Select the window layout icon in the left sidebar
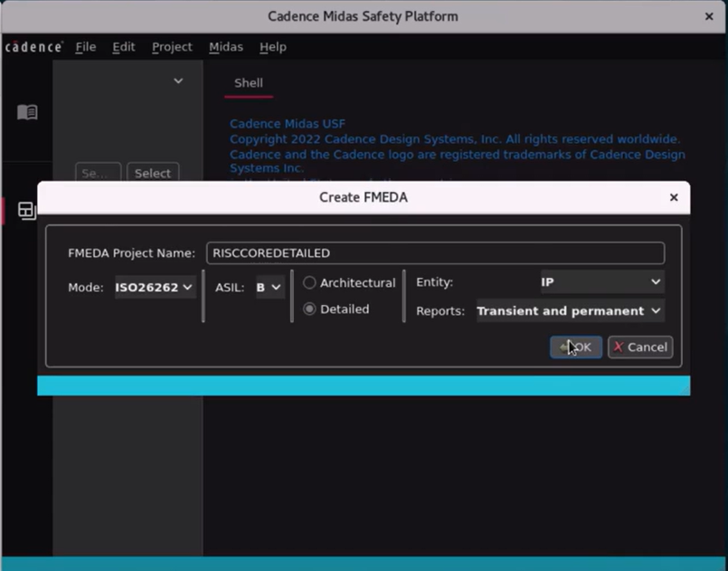Viewport: 728px width, 571px height. click(27, 210)
